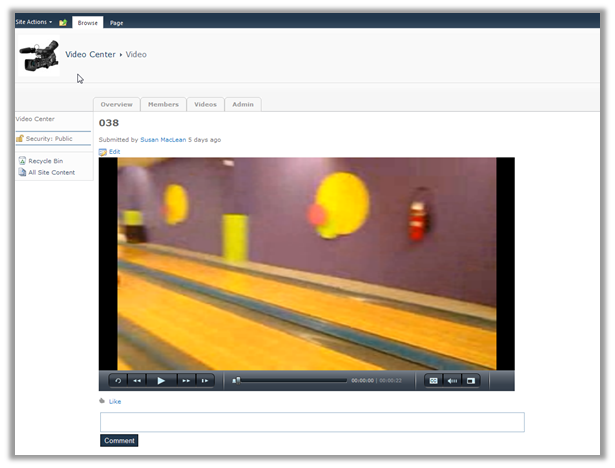
Task: Click the rewind button in the player
Action: click(x=138, y=380)
